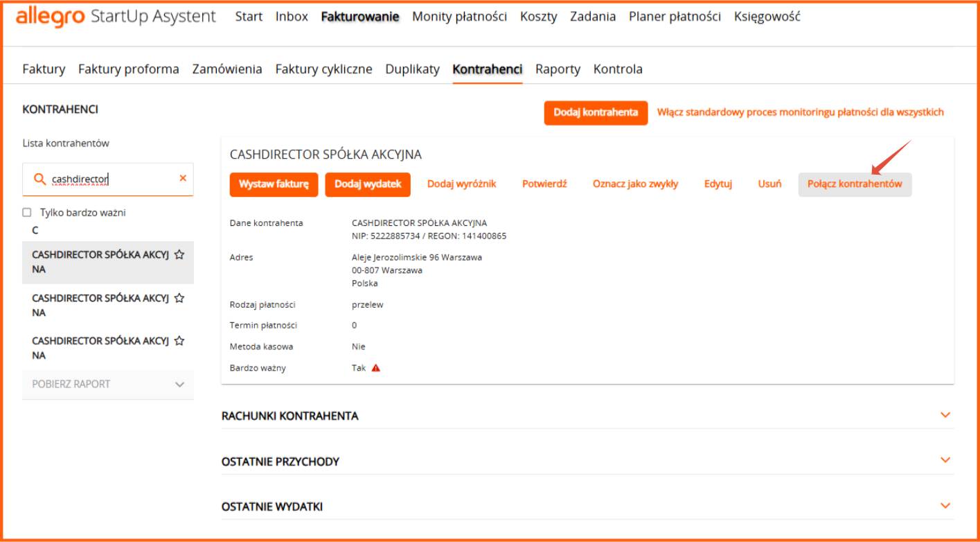Click the Dodaj wyróżnik link

pyautogui.click(x=462, y=184)
